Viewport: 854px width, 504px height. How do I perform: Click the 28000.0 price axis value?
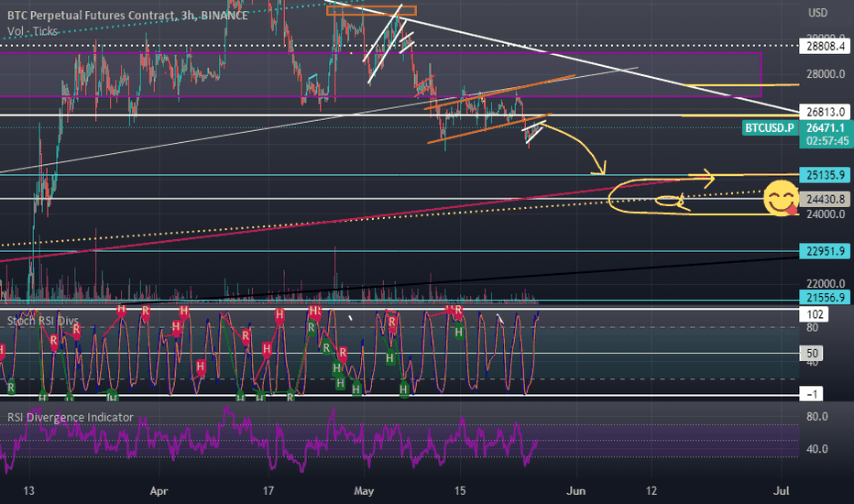click(x=826, y=74)
